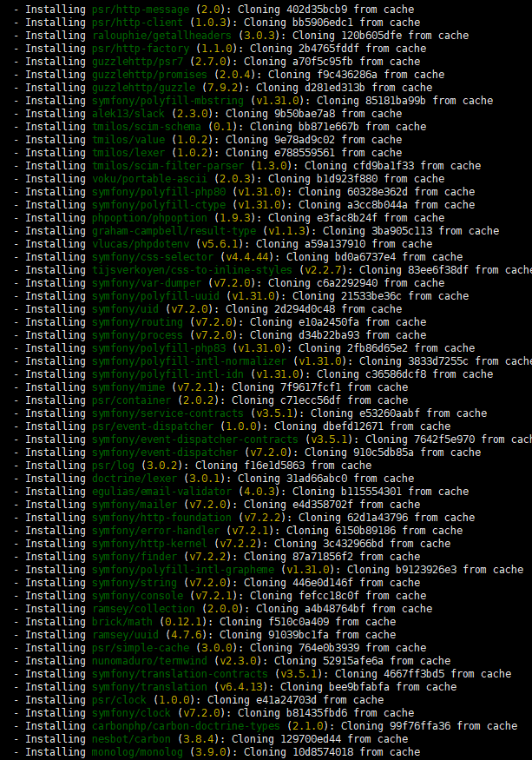Screen dimensions: 532x760
Task: Click the ralouphie/getallheaders package text
Action: [x=161, y=36]
